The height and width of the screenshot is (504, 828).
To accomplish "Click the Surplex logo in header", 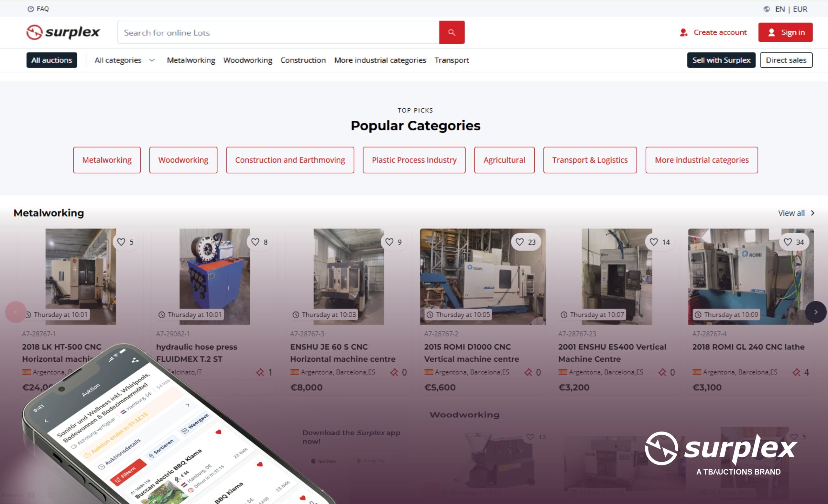I will click(63, 32).
